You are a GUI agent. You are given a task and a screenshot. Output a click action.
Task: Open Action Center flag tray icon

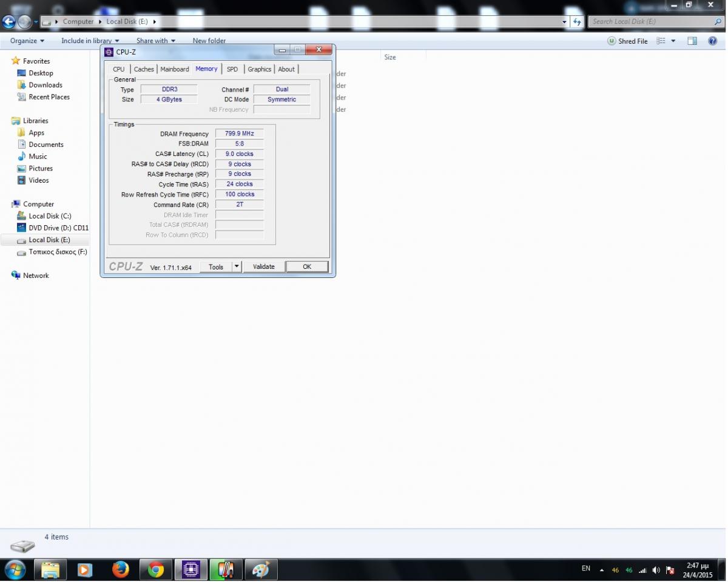pyautogui.click(x=670, y=570)
